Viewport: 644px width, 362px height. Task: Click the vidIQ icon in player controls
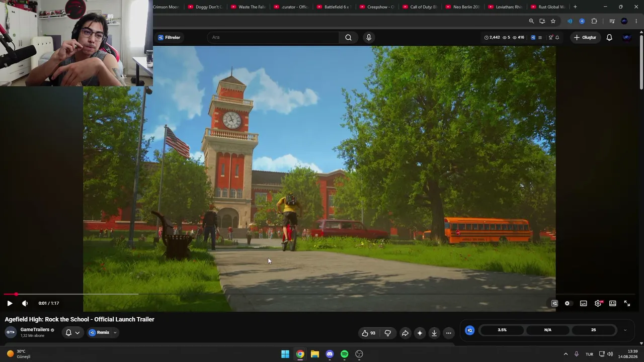[554, 303]
